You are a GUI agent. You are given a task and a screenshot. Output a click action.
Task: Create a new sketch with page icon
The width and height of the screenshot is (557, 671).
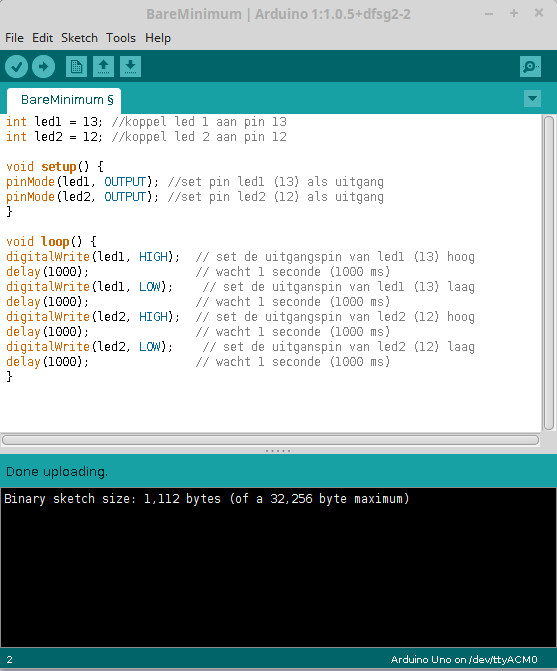[x=77, y=67]
